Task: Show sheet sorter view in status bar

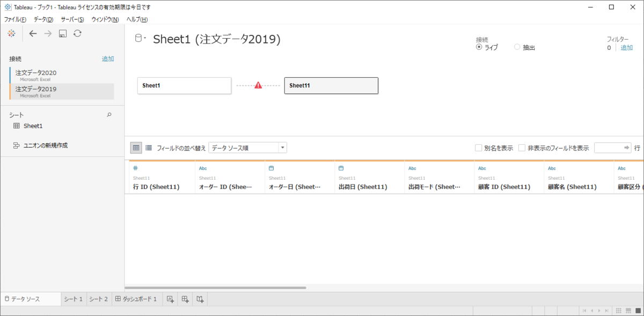Action: (618, 311)
